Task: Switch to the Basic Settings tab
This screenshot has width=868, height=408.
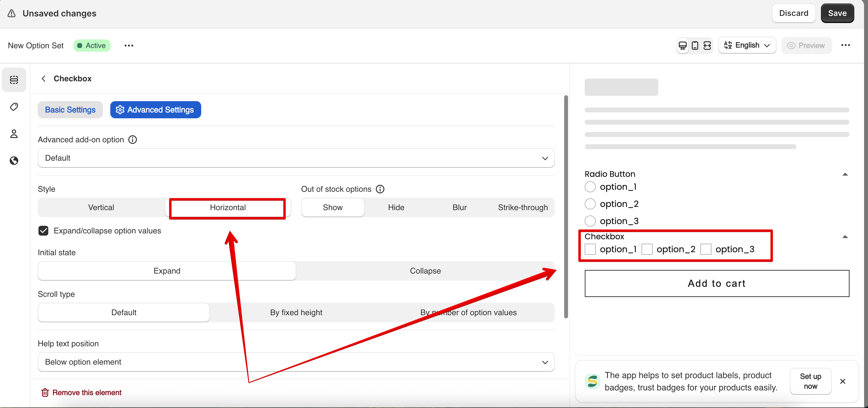Action: tap(70, 110)
